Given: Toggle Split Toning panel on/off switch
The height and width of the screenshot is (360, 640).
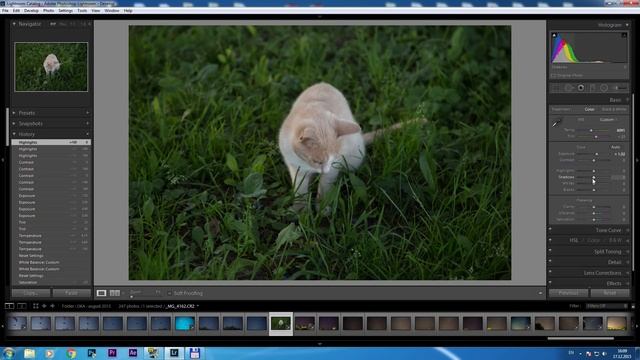Looking at the screenshot, I should click(x=550, y=251).
